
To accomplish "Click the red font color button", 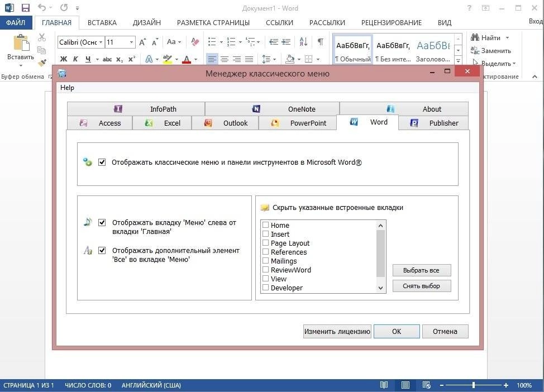I will pos(187,59).
